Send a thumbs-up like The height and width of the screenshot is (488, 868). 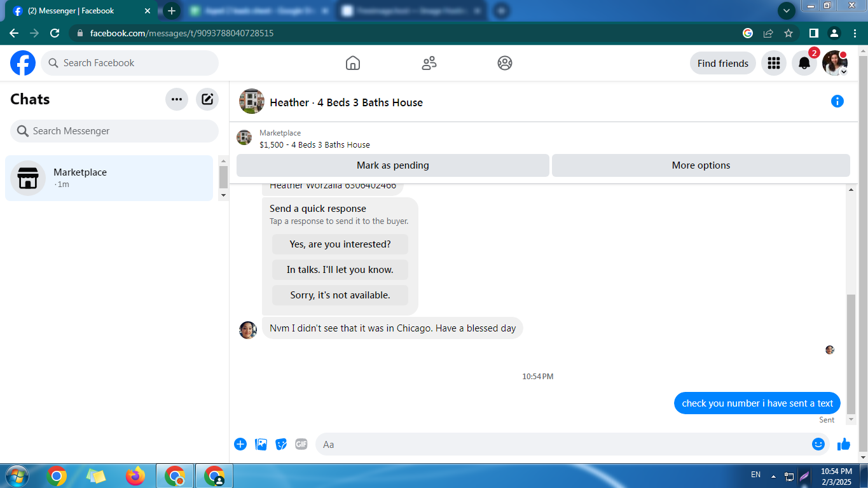(x=844, y=444)
